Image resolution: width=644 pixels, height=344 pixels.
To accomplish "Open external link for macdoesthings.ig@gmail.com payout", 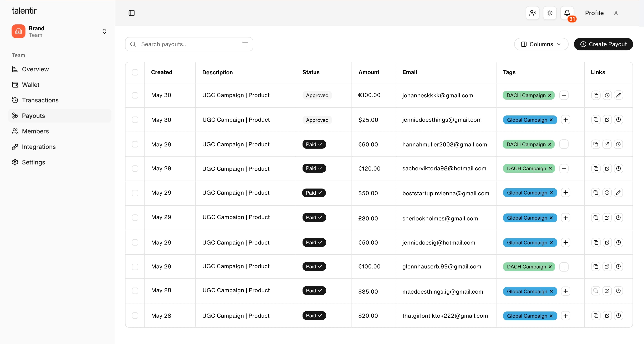I will (x=607, y=291).
